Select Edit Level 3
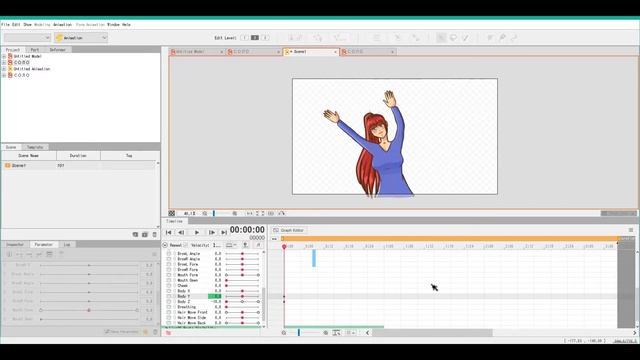This screenshot has width=640, height=360. 265,38
